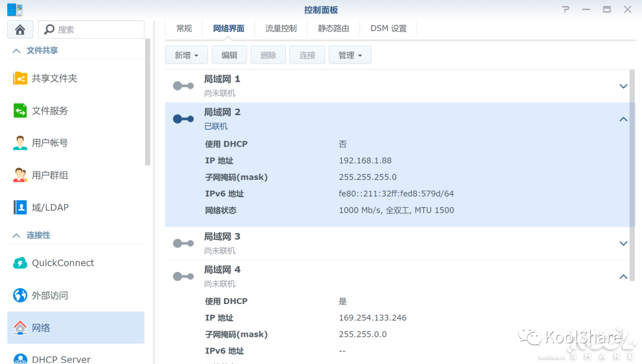642x364 pixels.
Task: Open Domain/LDAP icon
Action: tap(20, 207)
